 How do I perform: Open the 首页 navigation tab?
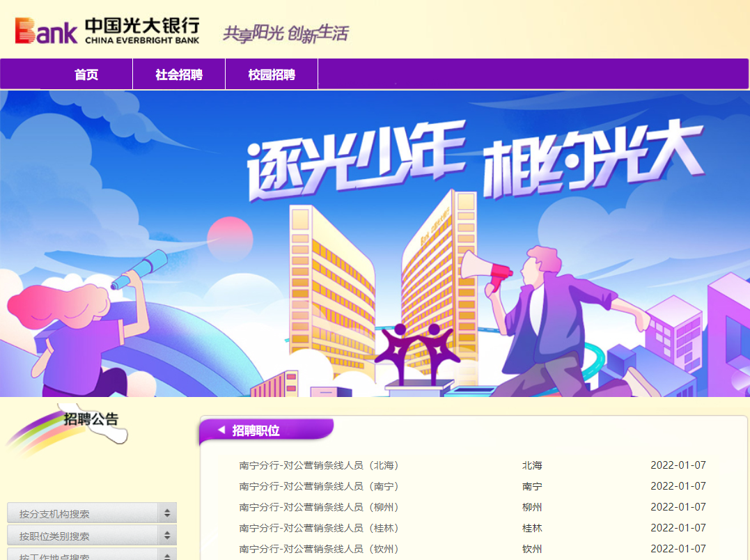86,75
